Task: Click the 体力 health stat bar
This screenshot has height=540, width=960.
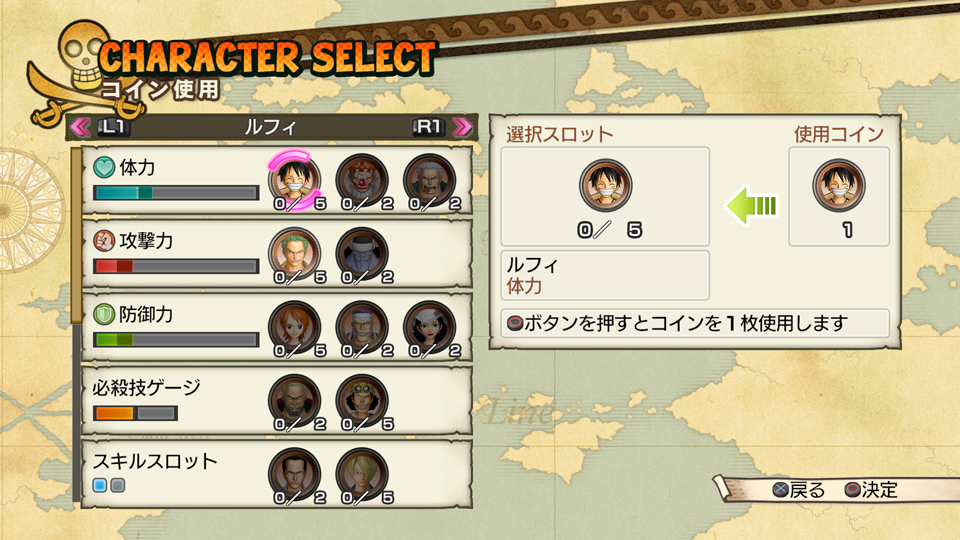Action: (176, 193)
